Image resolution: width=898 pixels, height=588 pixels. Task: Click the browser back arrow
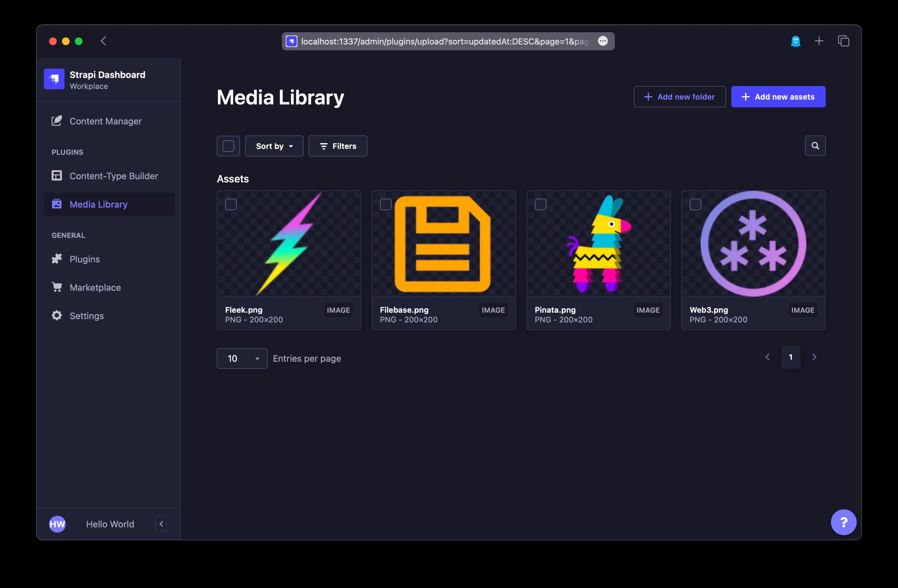click(x=103, y=41)
